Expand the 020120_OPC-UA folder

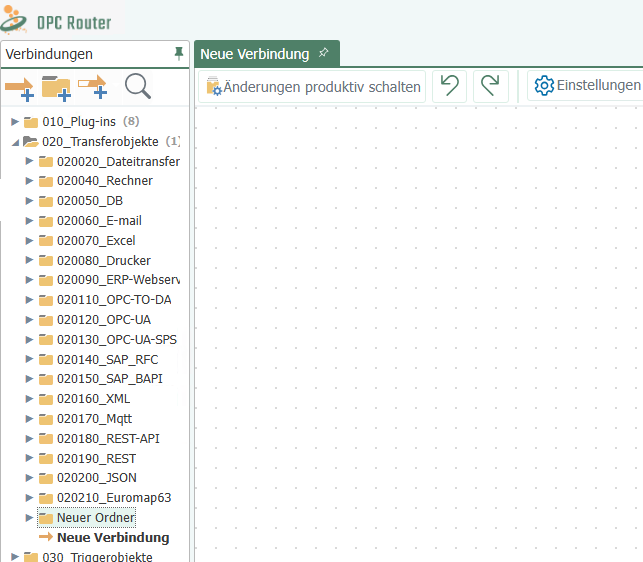tap(29, 320)
